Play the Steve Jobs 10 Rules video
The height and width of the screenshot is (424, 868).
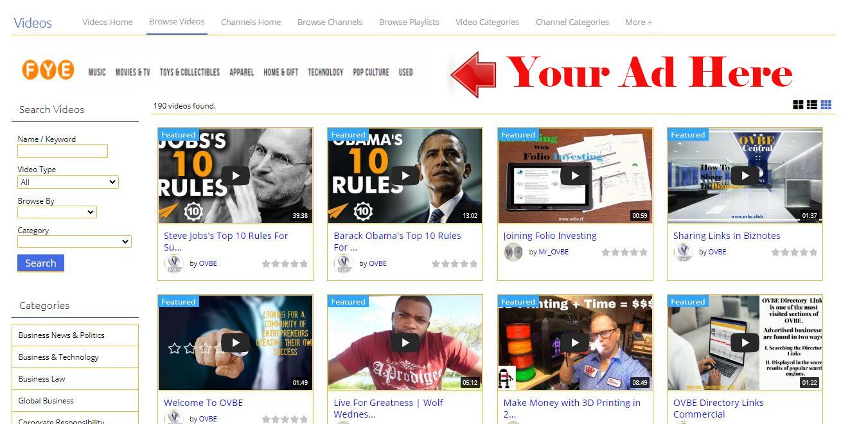235,175
